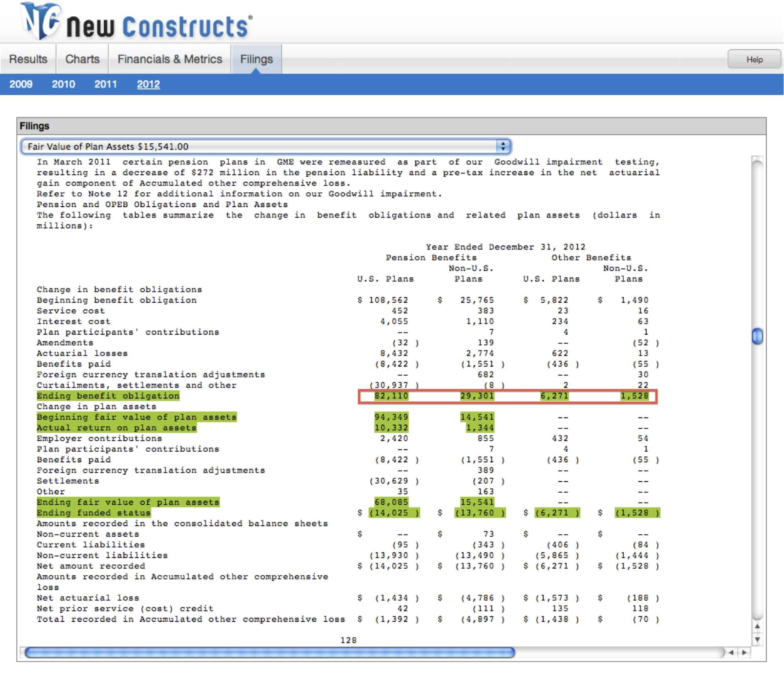
Task: Select the 2012 filing year
Action: coord(148,84)
